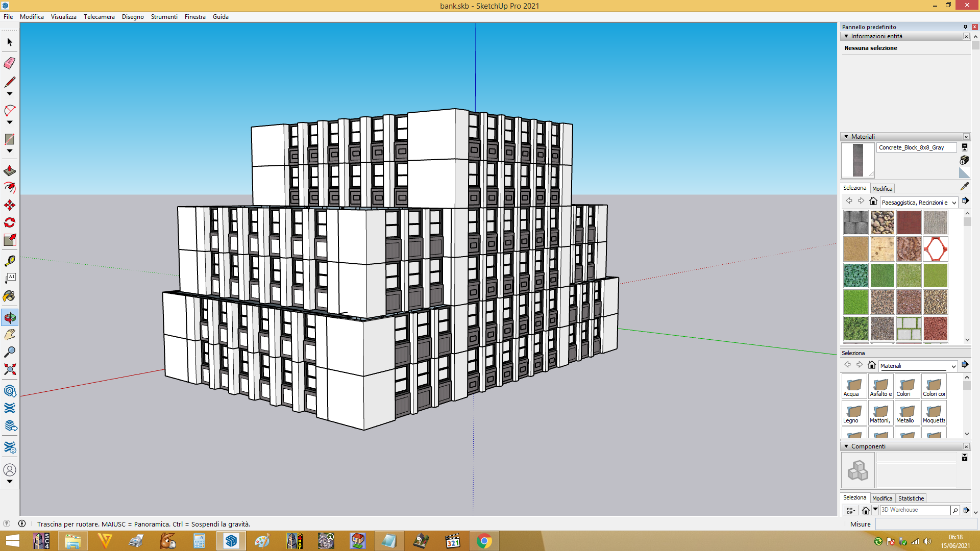Open the Guida menu
The width and height of the screenshot is (980, 551).
[x=220, y=17]
